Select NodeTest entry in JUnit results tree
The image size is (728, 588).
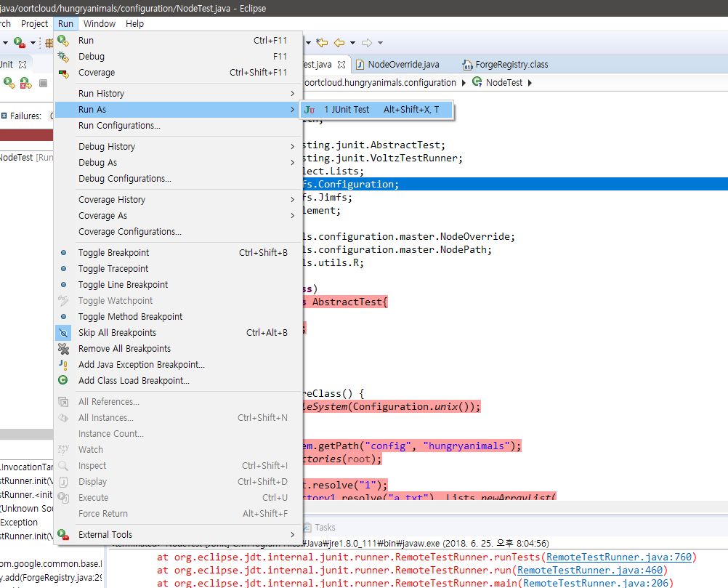pyautogui.click(x=26, y=158)
